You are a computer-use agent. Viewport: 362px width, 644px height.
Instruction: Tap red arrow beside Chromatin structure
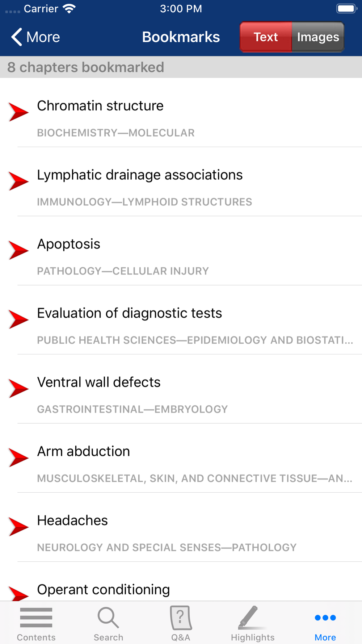18,112
